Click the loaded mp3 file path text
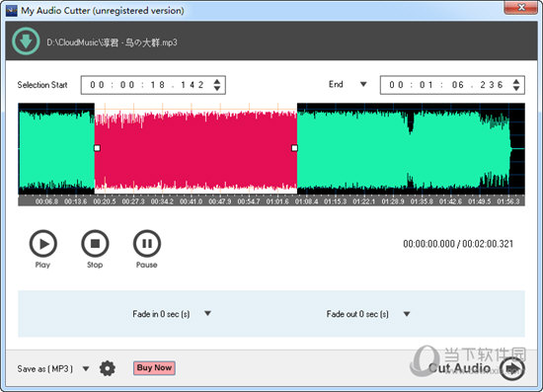 point(112,42)
